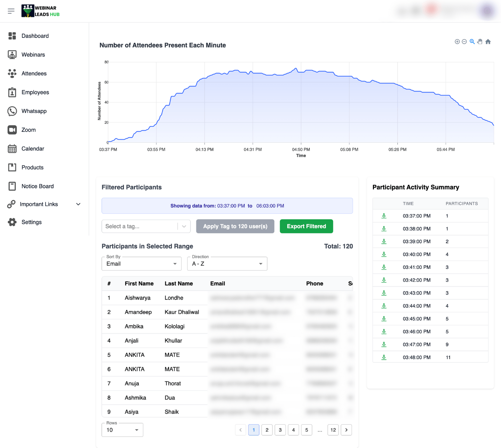Image resolution: width=501 pixels, height=448 pixels.
Task: Download participants for 03:45:00 PM row
Action: pyautogui.click(x=384, y=319)
